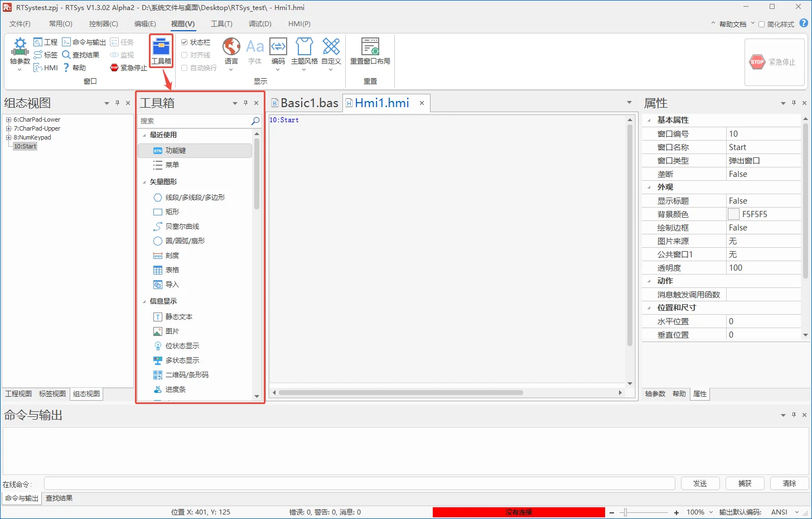This screenshot has height=519, width=812.
Task: Click the 清除 clear button
Action: [789, 483]
